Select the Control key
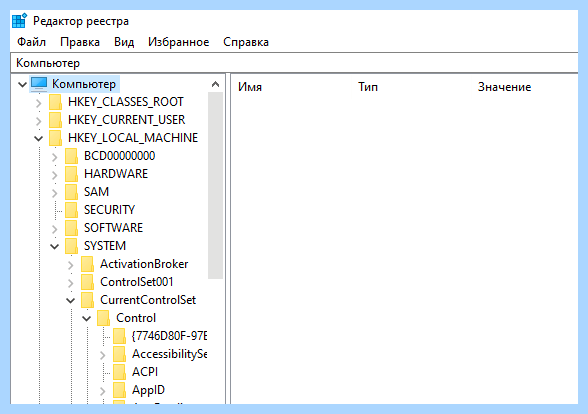 coord(136,318)
